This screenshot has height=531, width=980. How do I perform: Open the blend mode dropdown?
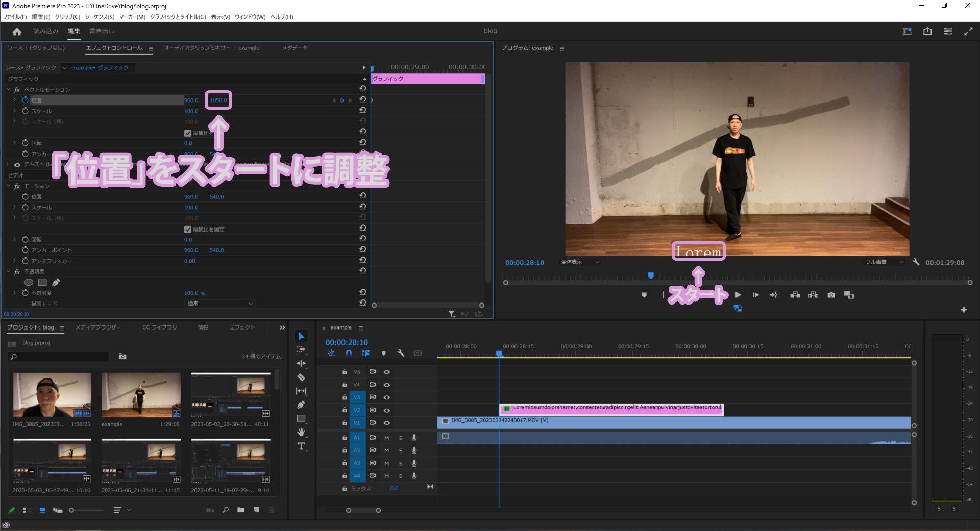pyautogui.click(x=220, y=304)
